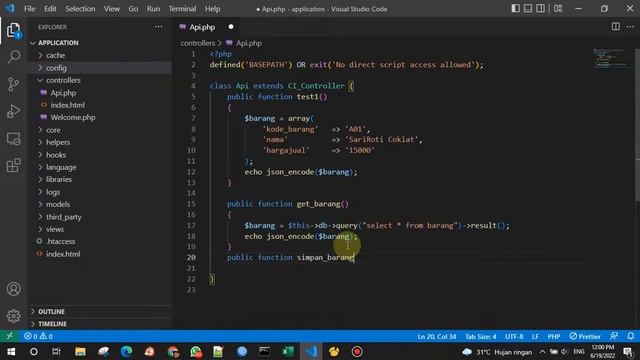The height and width of the screenshot is (360, 640).
Task: Open the View menu
Action: (111, 9)
